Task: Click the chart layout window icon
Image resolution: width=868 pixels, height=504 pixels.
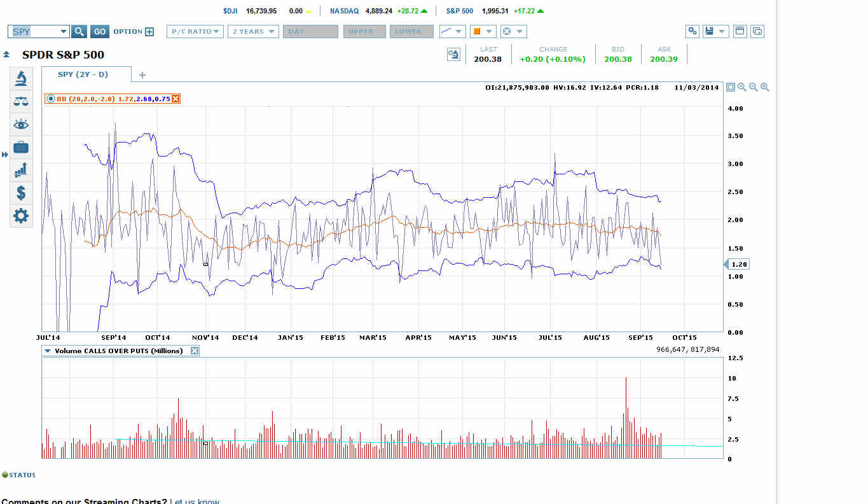Action: click(x=740, y=31)
